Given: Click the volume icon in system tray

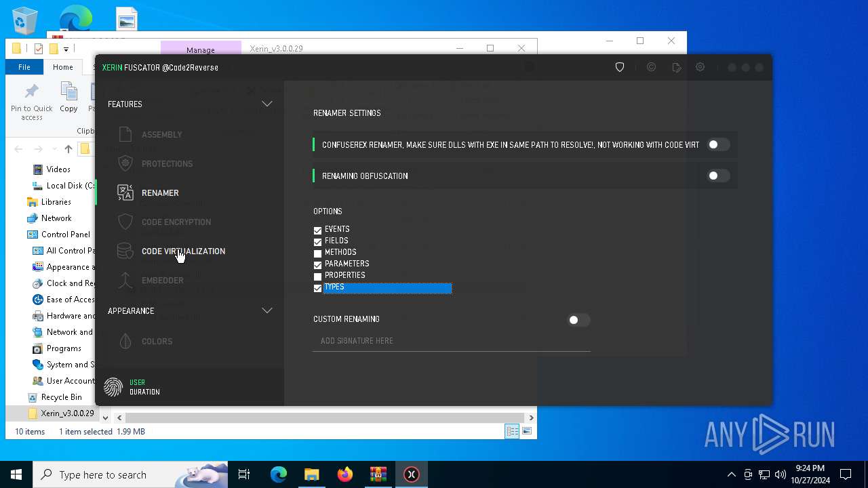Looking at the screenshot, I should pyautogui.click(x=781, y=474).
